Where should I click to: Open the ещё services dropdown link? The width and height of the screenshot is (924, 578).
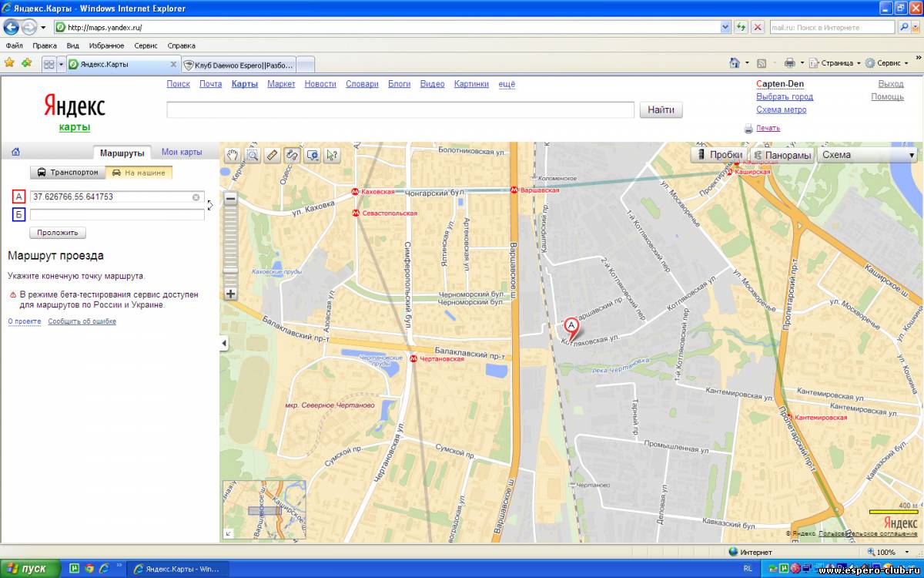click(x=507, y=84)
